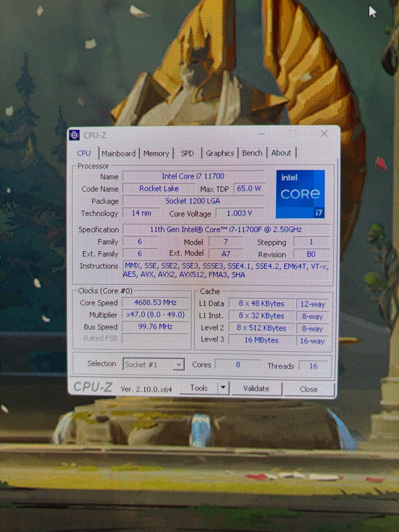Click the Specification field '11th Gen Intel Core i7-11700F'
Screen dimensions: 399x532
tap(226, 229)
